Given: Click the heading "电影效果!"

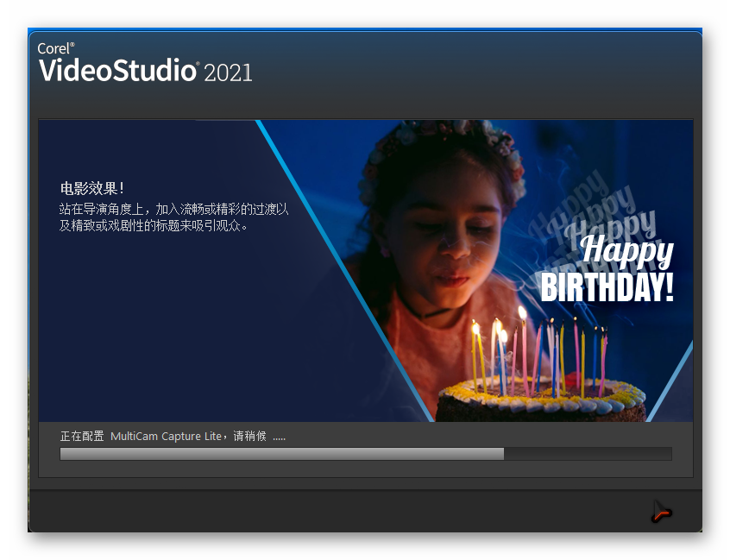Looking at the screenshot, I should tap(92, 188).
